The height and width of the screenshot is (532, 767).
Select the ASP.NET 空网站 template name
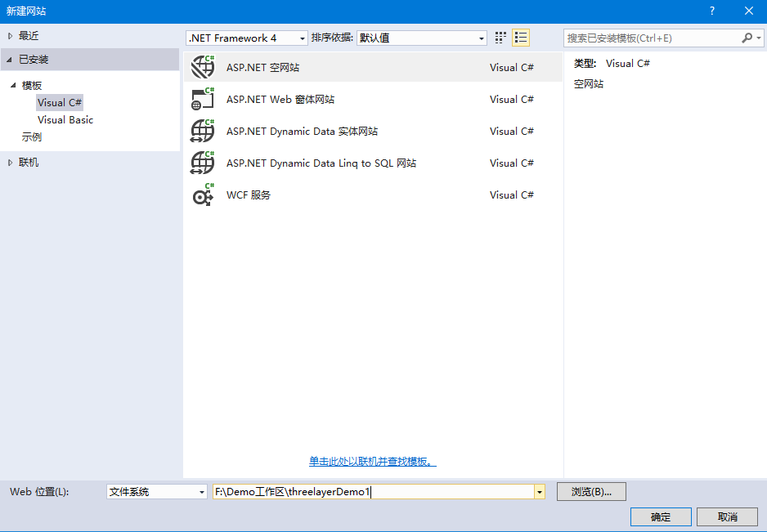[x=262, y=68]
